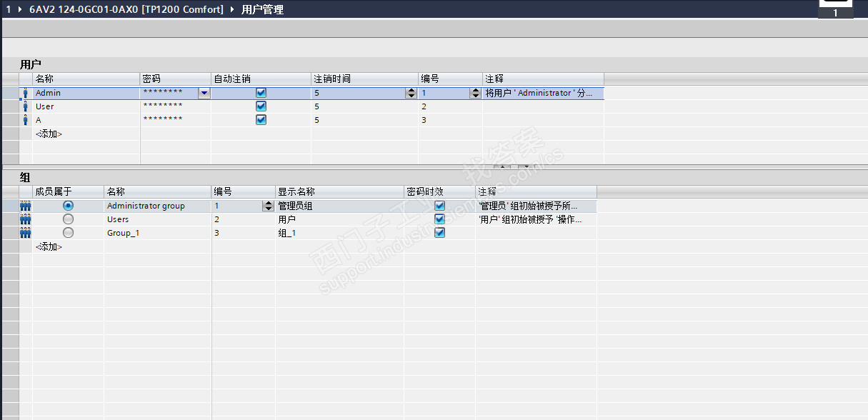Screen dimensions: 868x420
Task: Select the Group_1 name cell
Action: click(157, 233)
